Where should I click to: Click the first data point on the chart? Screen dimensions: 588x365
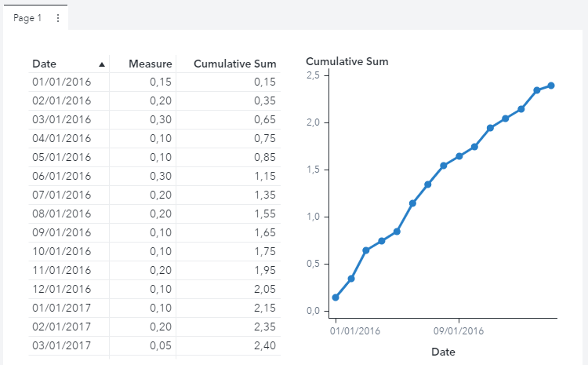[x=336, y=297]
